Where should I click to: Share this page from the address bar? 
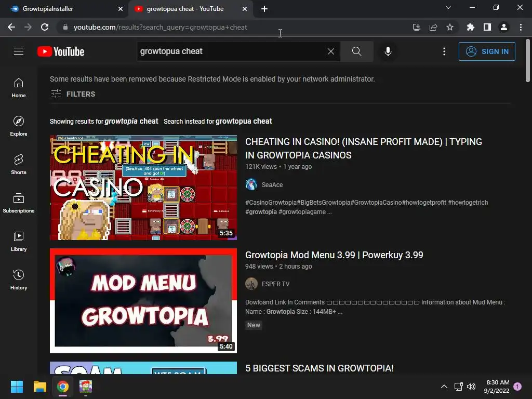pyautogui.click(x=433, y=27)
